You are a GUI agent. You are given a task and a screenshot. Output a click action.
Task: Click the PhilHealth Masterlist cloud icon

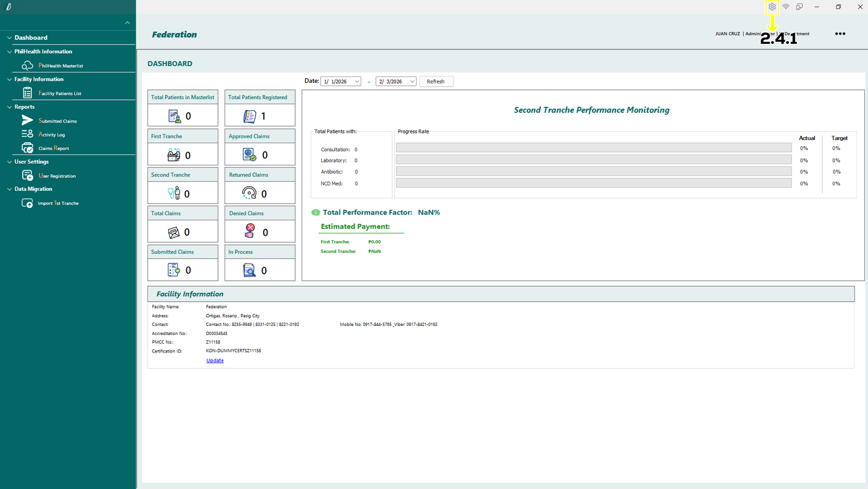click(27, 66)
